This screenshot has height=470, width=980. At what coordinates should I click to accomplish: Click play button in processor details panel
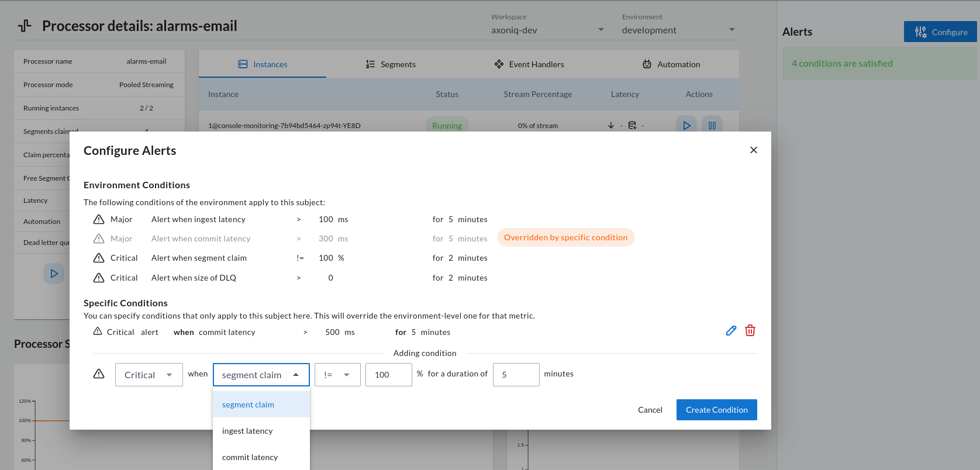click(x=54, y=274)
